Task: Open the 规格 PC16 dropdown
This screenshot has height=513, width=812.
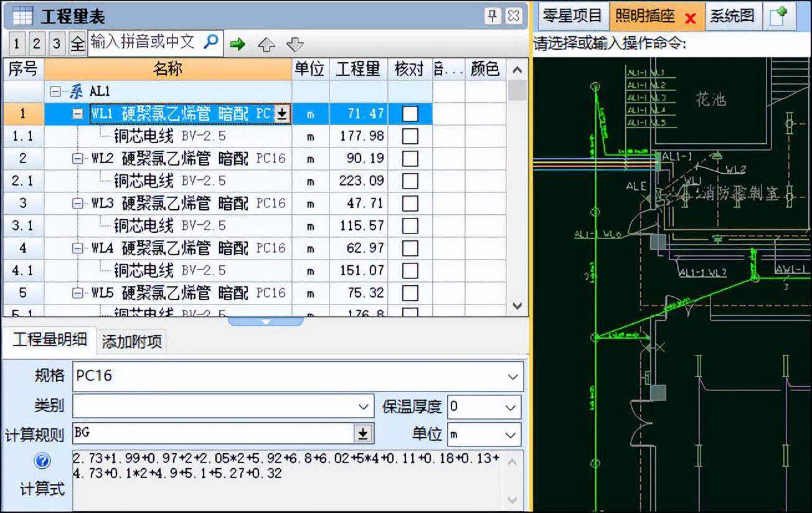Action: pos(512,377)
